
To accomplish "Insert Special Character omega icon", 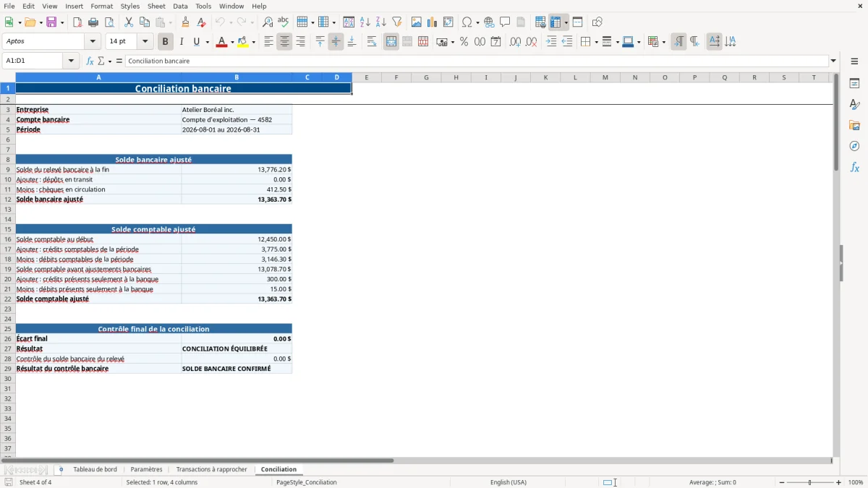I will tap(467, 22).
